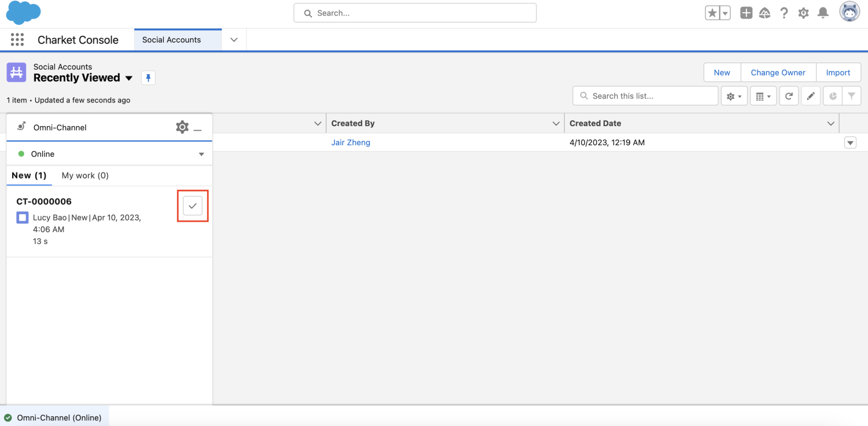Sort by the Created Date column
The width and height of the screenshot is (868, 426).
(595, 123)
